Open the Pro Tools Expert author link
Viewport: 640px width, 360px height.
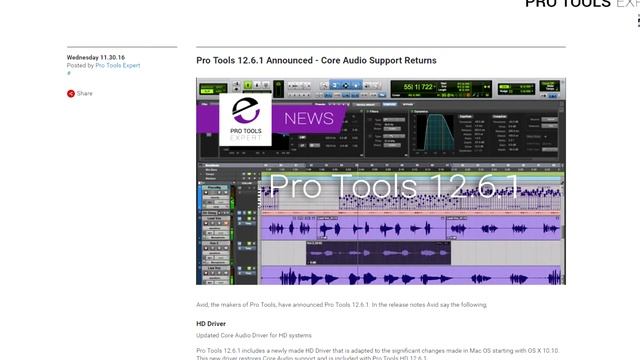click(x=118, y=65)
